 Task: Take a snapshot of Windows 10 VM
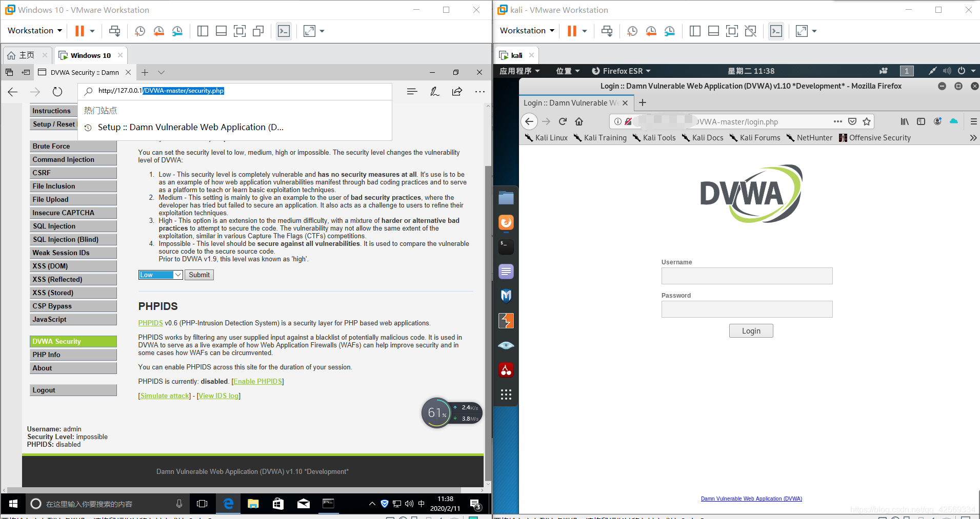coord(139,31)
